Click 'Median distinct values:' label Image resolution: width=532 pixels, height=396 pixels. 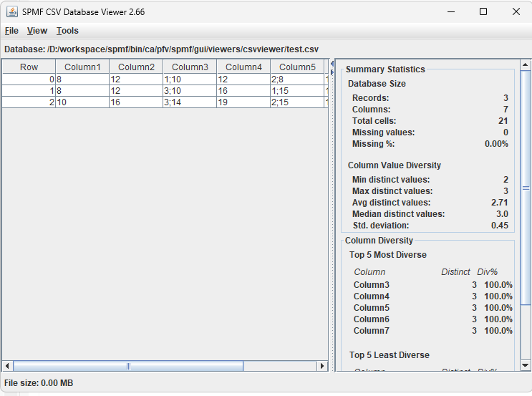coord(398,214)
